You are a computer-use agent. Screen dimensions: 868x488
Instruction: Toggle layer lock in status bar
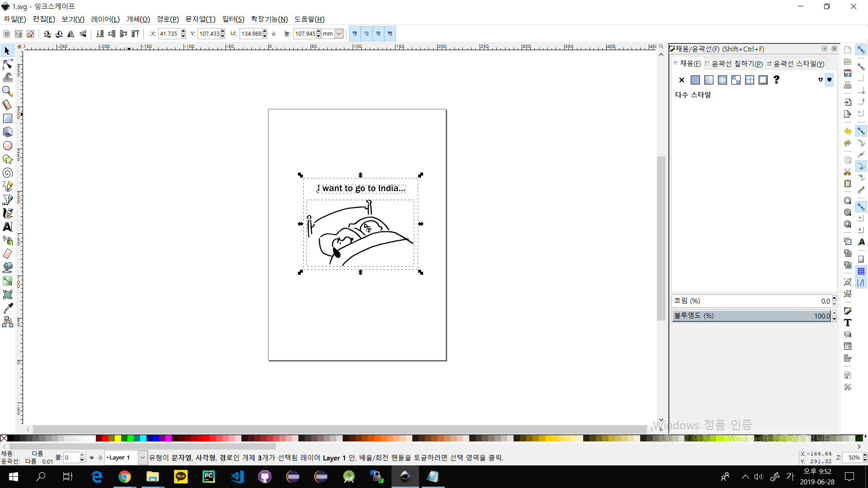coord(100,458)
